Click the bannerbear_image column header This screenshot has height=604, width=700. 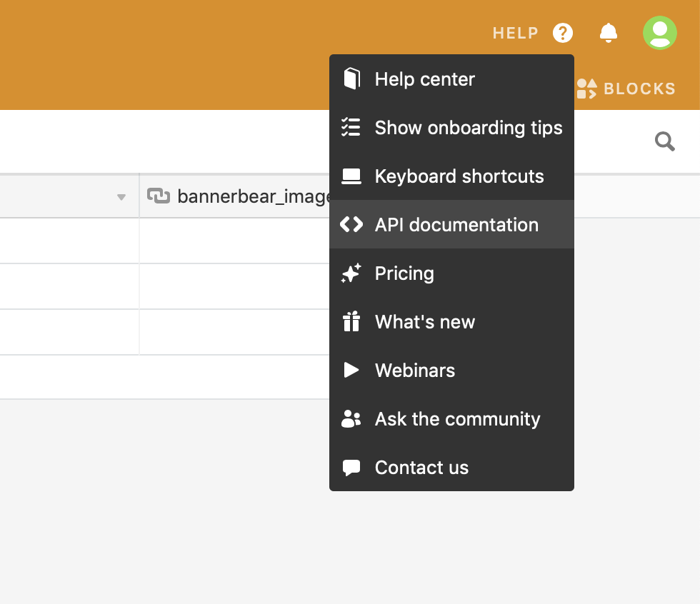point(236,196)
